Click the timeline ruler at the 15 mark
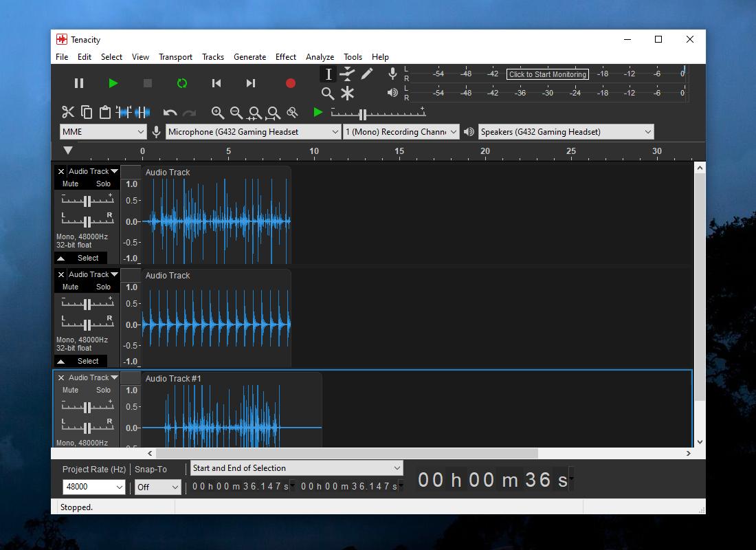The height and width of the screenshot is (550, 756). 399,151
